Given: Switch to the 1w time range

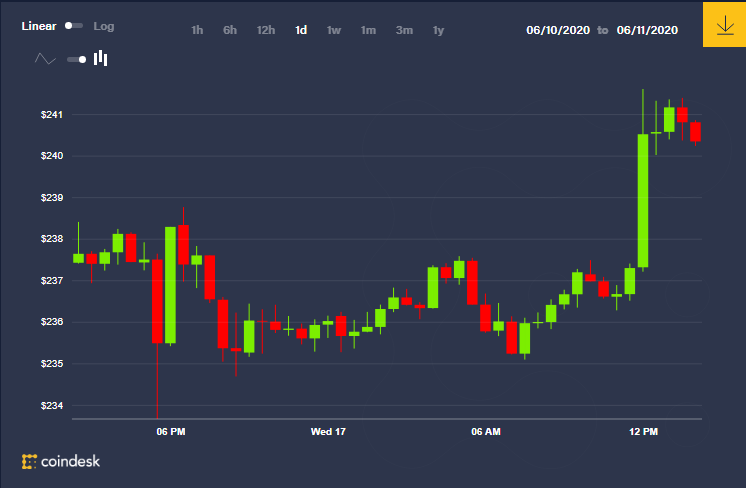Looking at the screenshot, I should [334, 30].
